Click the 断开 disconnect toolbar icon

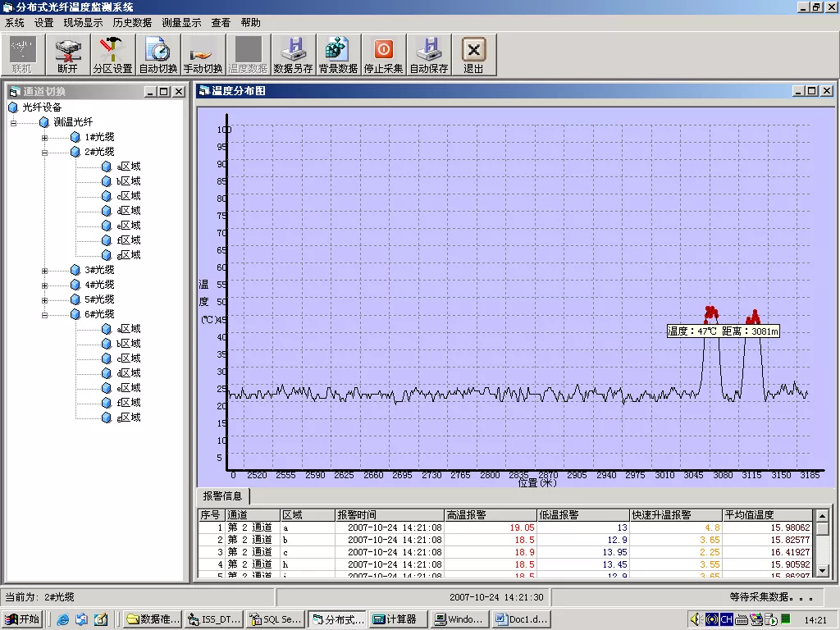67,54
